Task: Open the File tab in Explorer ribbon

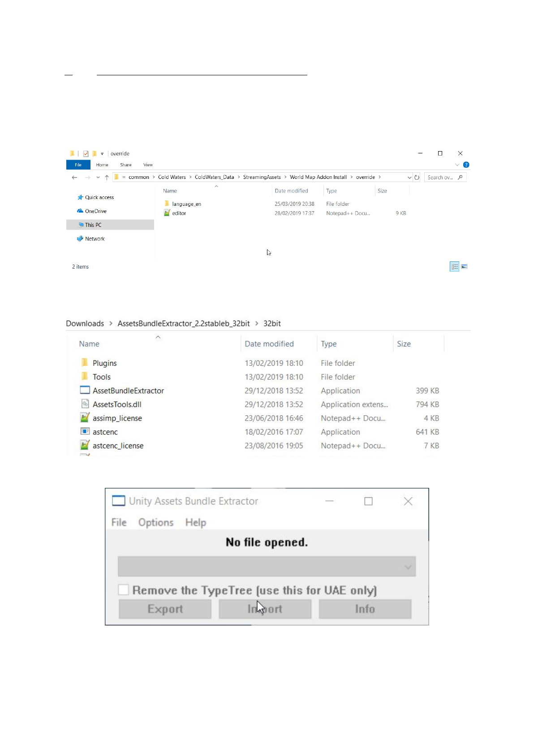Action: tap(78, 165)
